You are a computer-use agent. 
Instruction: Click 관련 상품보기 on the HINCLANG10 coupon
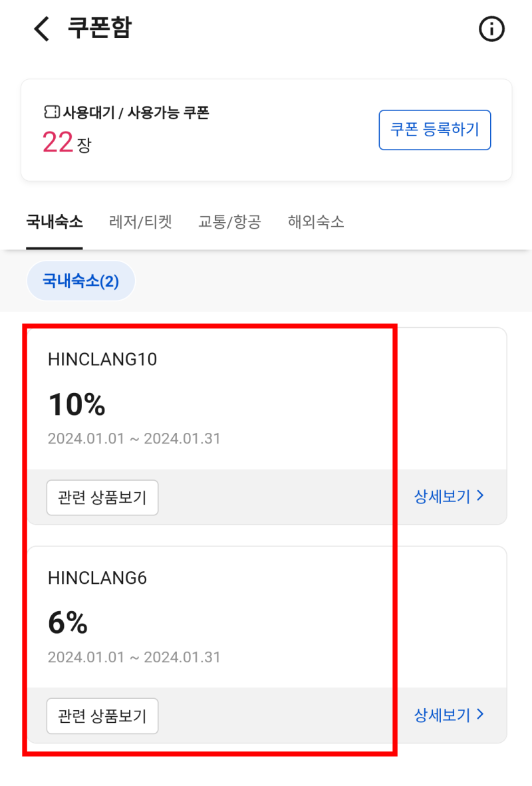[102, 497]
